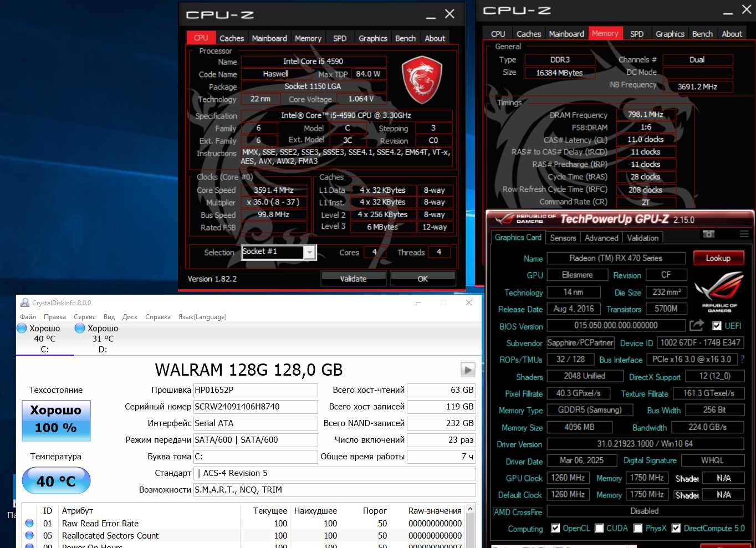The height and width of the screenshot is (548, 756).
Task: Select the D: drive status icon (31 °C)
Action: pos(80,328)
